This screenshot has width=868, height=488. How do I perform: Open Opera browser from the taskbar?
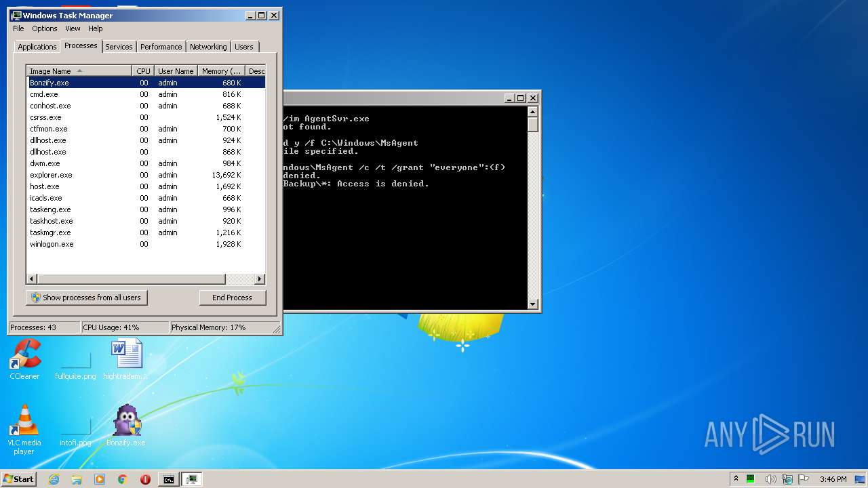(x=145, y=479)
